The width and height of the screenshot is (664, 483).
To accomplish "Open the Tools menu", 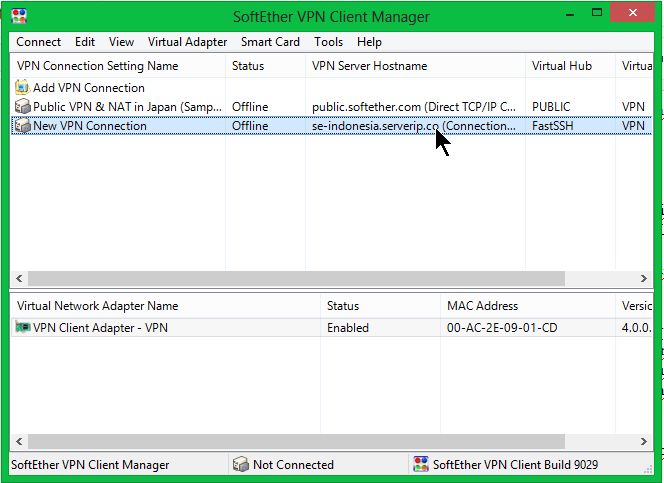I will click(328, 42).
